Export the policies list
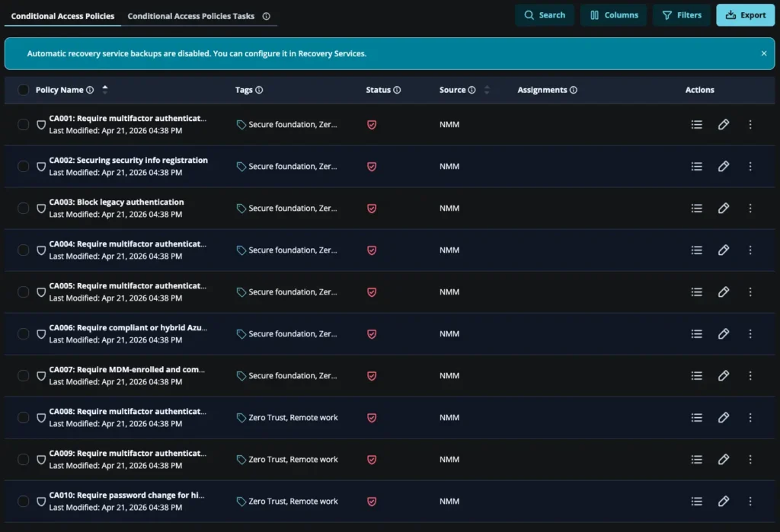The image size is (780, 532). point(745,15)
